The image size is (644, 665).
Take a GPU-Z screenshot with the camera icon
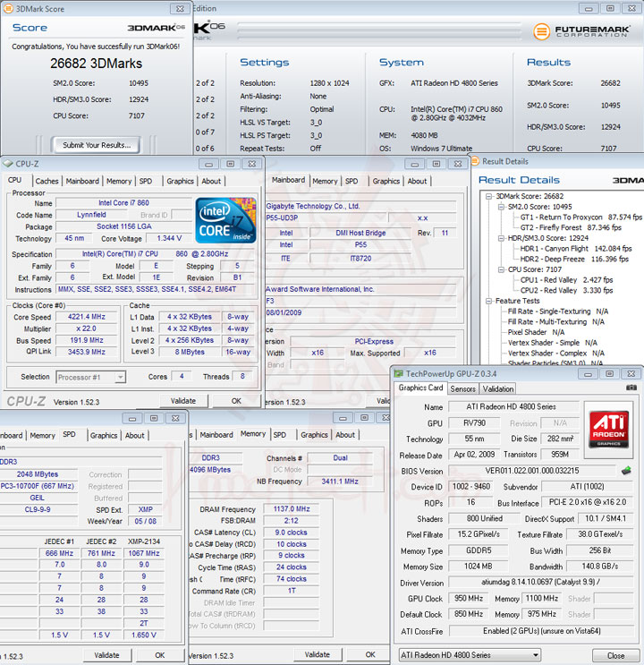point(631,388)
